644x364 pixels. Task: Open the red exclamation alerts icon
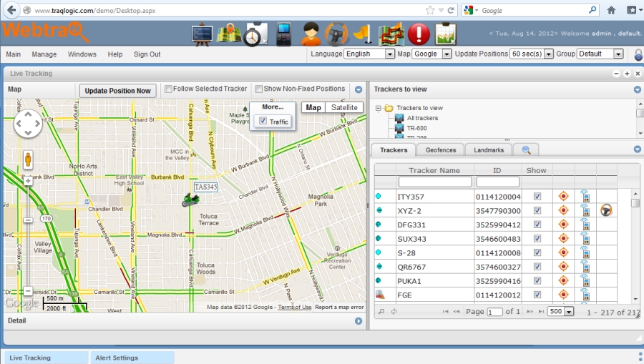pyautogui.click(x=419, y=34)
